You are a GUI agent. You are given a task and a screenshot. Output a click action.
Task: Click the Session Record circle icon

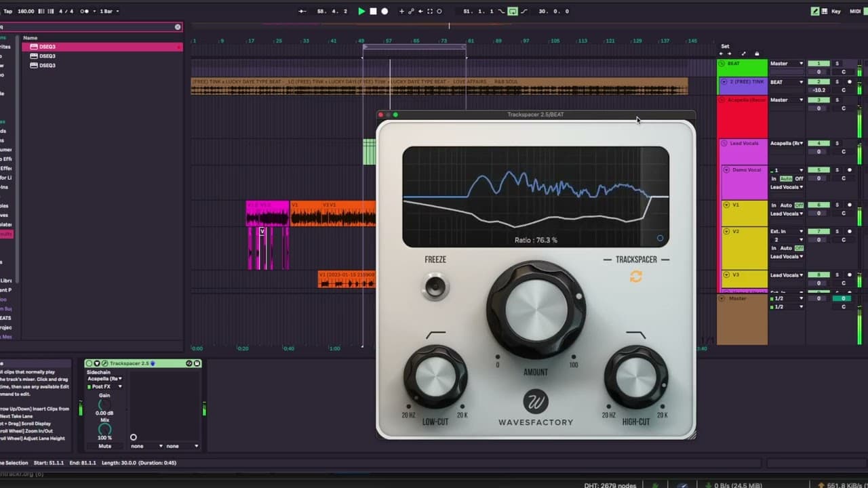click(439, 12)
